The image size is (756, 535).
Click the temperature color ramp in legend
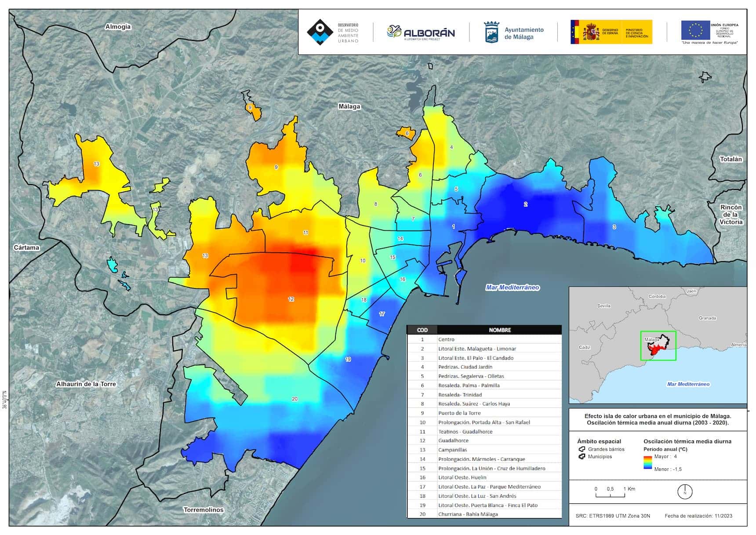click(647, 463)
